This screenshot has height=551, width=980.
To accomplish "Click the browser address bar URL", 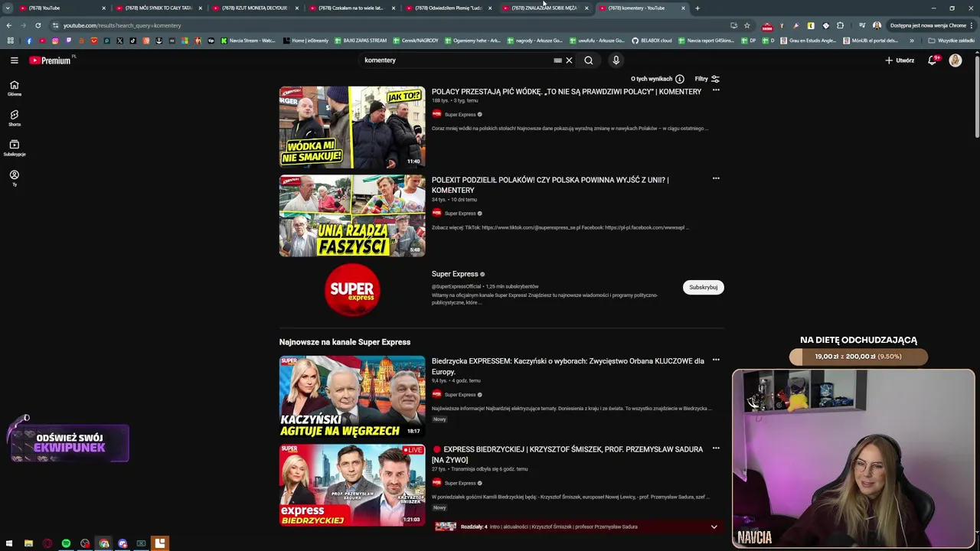I will tap(122, 25).
